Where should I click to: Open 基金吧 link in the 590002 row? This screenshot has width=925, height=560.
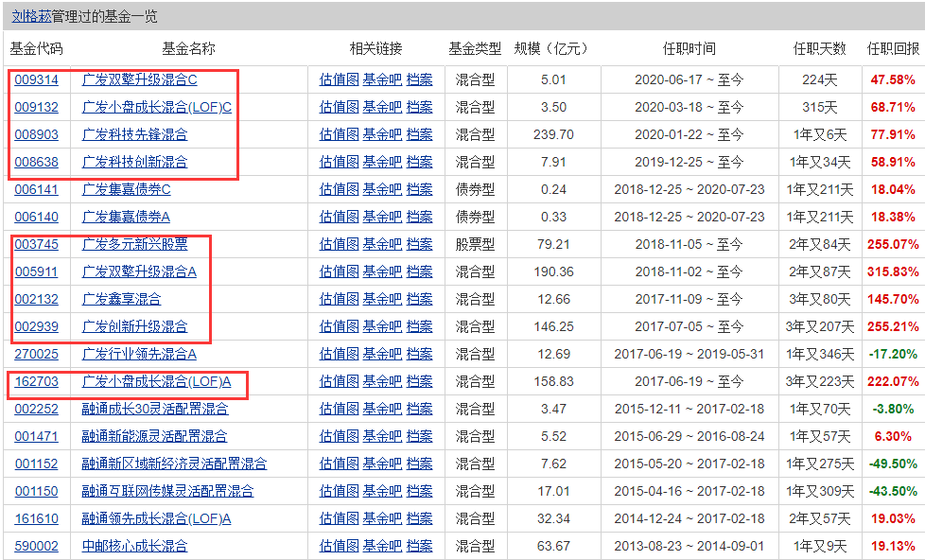382,547
